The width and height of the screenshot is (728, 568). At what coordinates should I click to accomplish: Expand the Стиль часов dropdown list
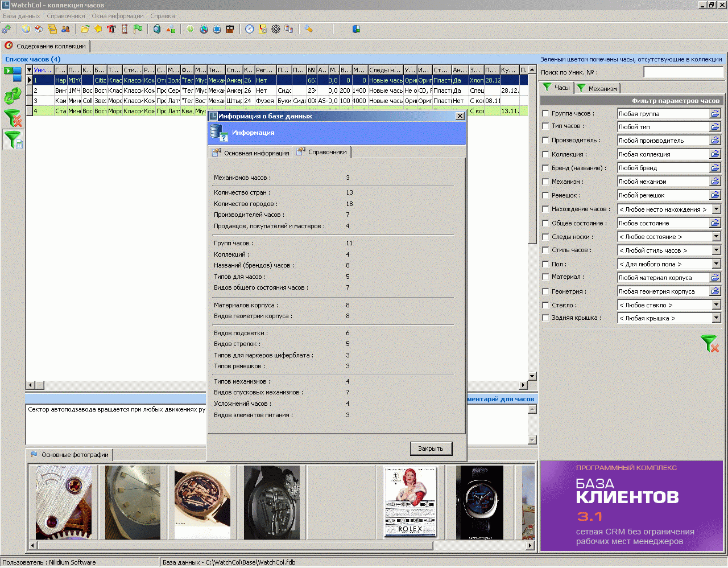click(716, 250)
